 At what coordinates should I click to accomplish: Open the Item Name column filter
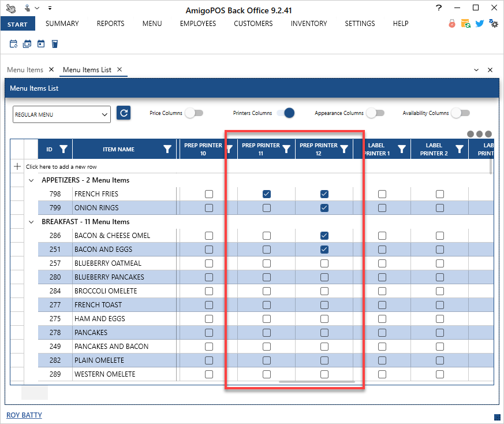167,149
